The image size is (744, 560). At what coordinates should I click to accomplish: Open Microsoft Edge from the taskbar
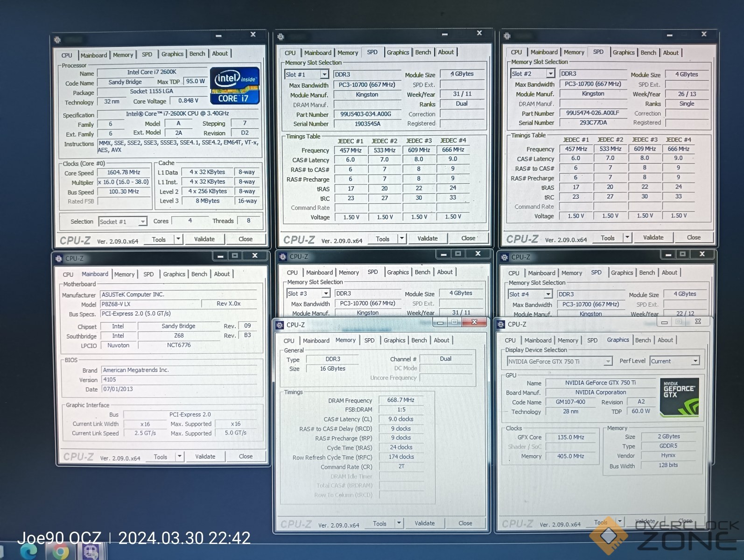(29, 552)
